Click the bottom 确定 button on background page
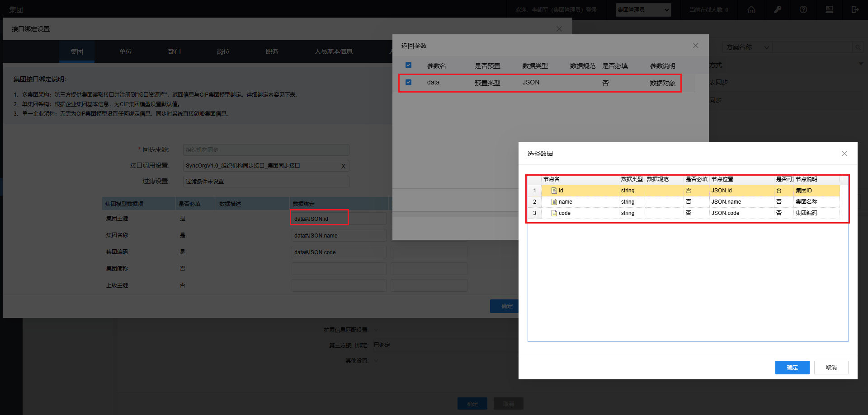 click(x=472, y=404)
